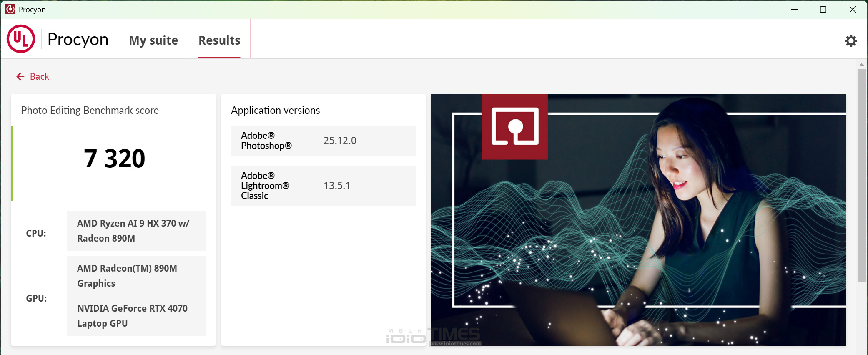Viewport: 868px width, 355px height.
Task: Click the Procyon product name in header
Action: (78, 39)
